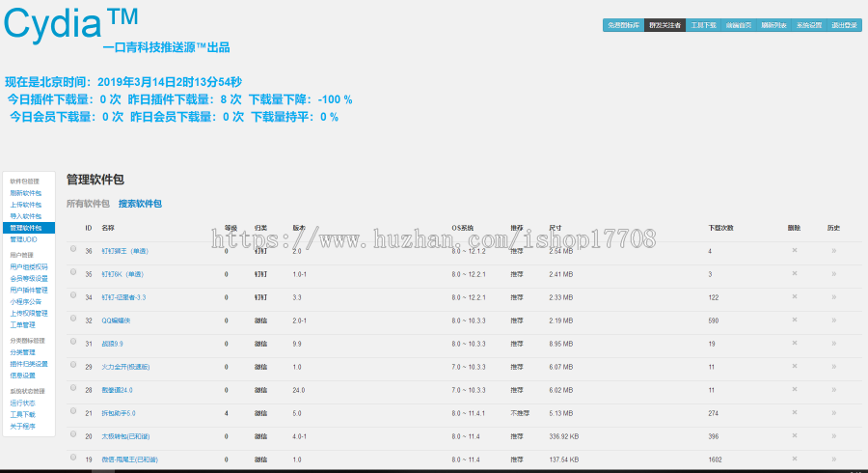This screenshot has height=473, width=868.
Task: Select the radio button for ID 29
Action: 73,365
